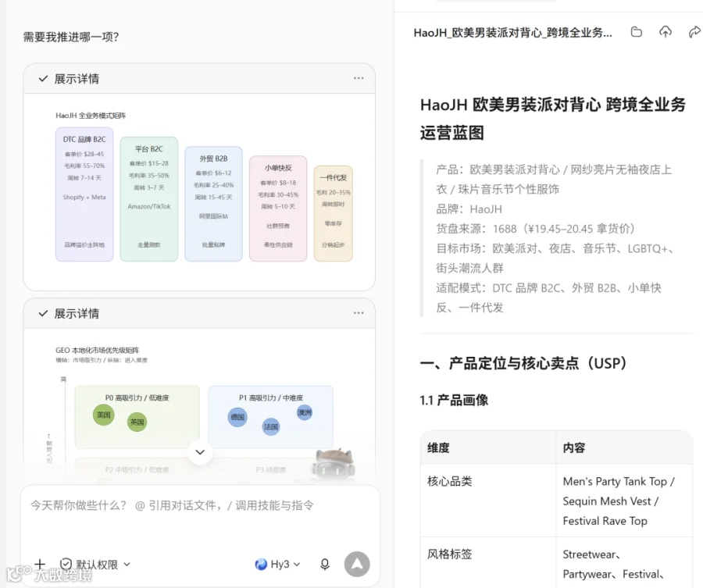Viewport: 703px width, 588px height.
Task: Click the 英国 market bubble
Action: tap(137, 422)
